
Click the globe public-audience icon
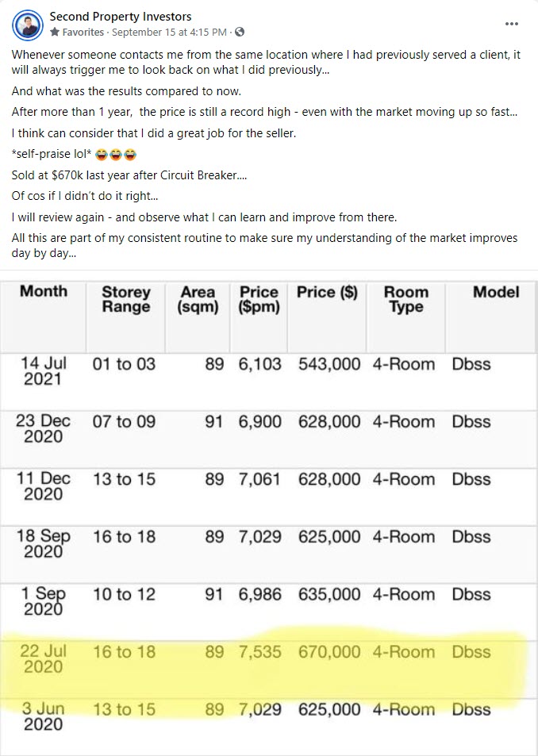240,33
